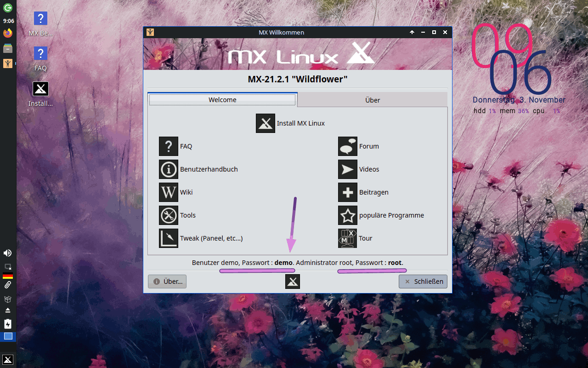Switch to the Über tab
Viewport: 588px width, 368px height.
373,100
